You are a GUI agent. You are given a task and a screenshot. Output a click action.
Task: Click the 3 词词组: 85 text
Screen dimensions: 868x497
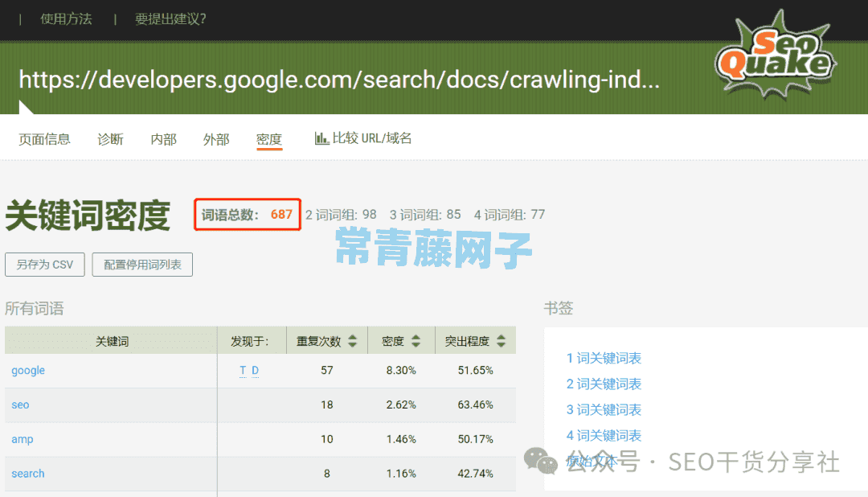click(425, 215)
